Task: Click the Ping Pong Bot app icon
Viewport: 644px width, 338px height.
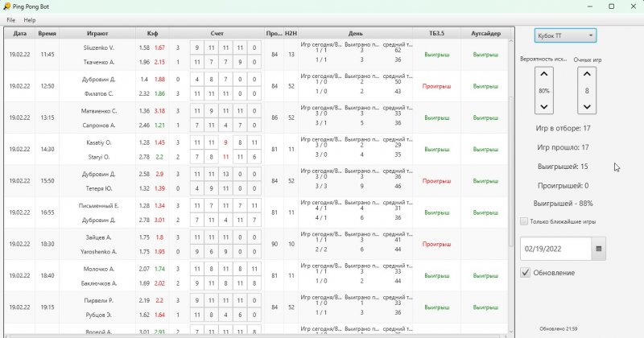Action: [x=7, y=6]
